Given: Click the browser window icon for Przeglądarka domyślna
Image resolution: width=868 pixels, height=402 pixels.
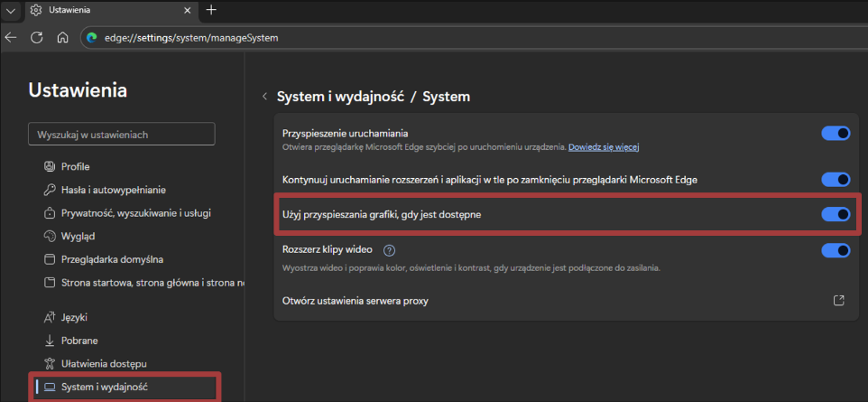Looking at the screenshot, I should click(50, 259).
